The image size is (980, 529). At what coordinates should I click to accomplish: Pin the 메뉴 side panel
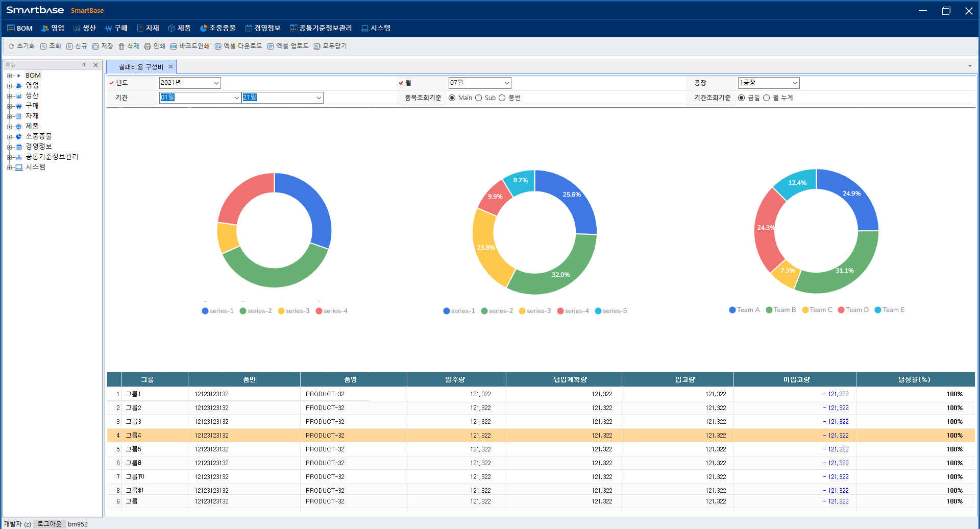pos(84,65)
